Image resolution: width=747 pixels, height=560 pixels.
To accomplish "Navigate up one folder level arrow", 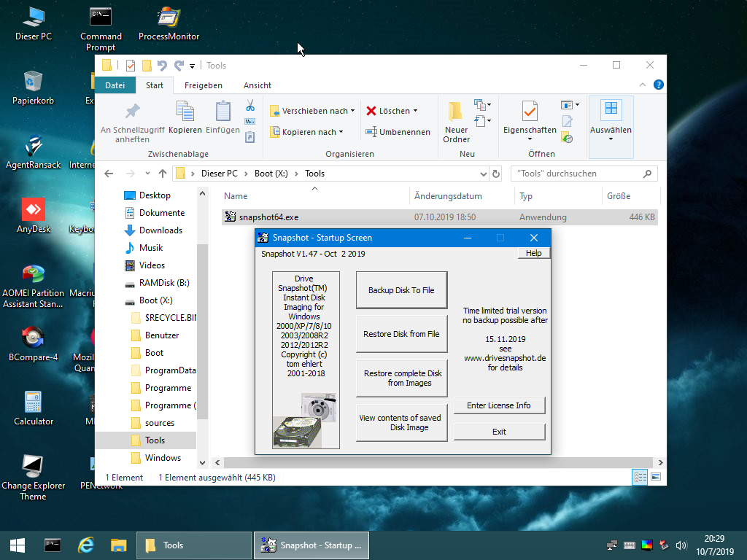I will (162, 174).
